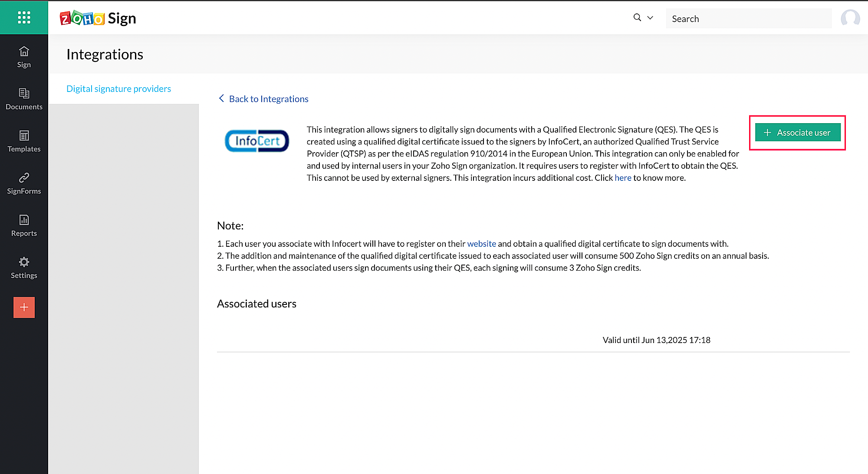The height and width of the screenshot is (474, 868).
Task: Click the search magnifier icon
Action: (x=637, y=18)
